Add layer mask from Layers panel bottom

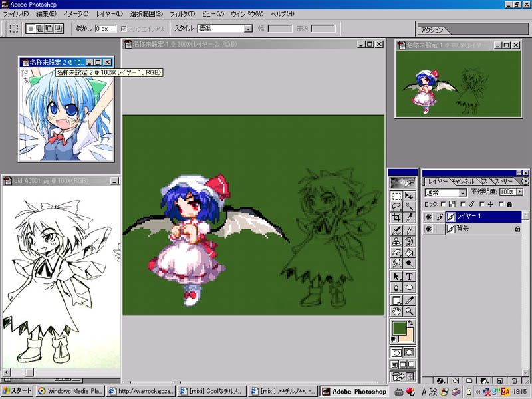click(456, 380)
